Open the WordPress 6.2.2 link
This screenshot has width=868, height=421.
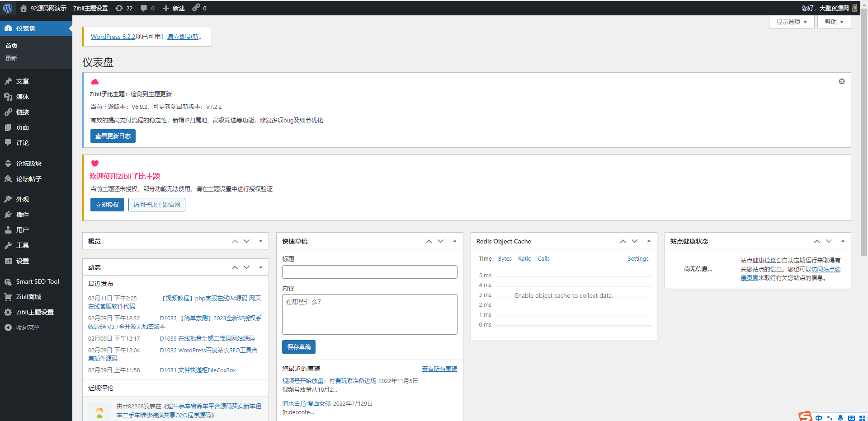click(113, 37)
